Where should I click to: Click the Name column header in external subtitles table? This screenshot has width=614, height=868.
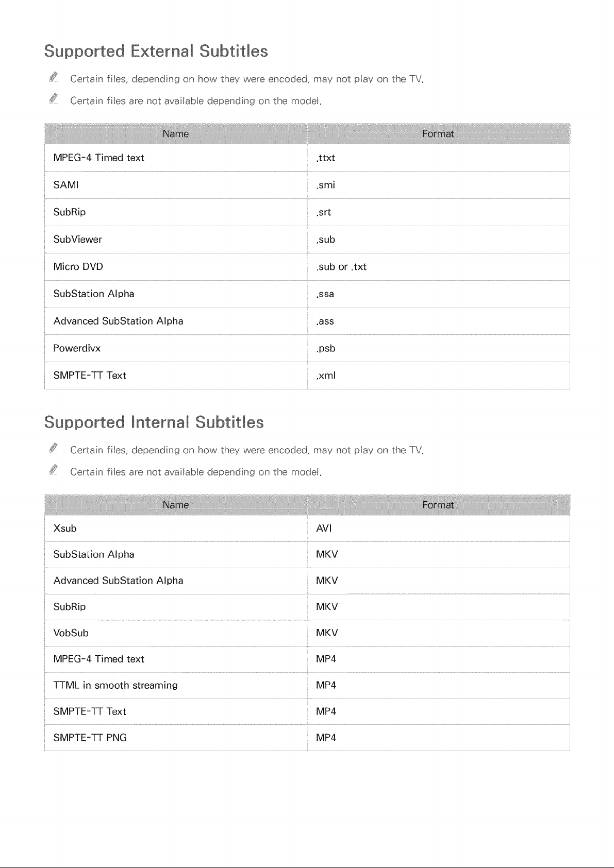click(x=176, y=134)
